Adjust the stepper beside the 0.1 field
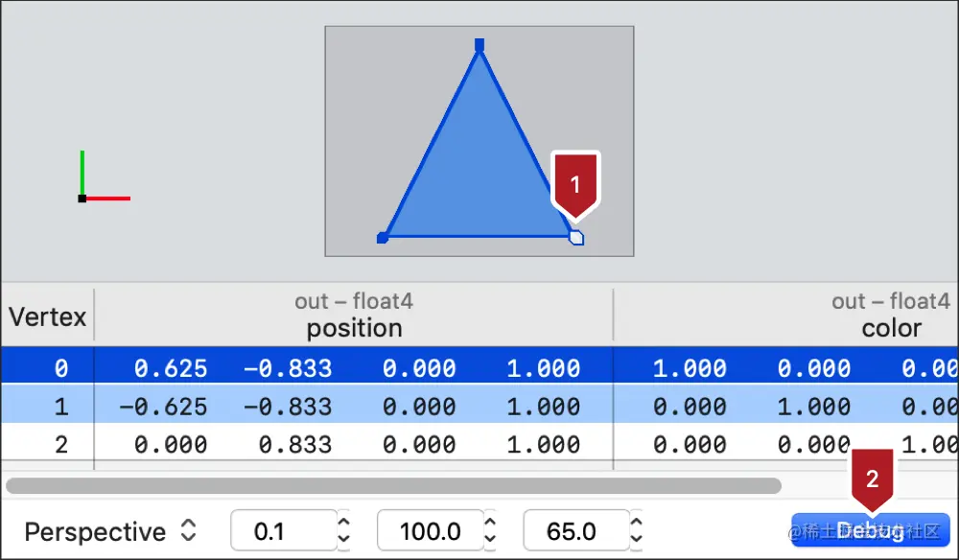 click(x=343, y=530)
